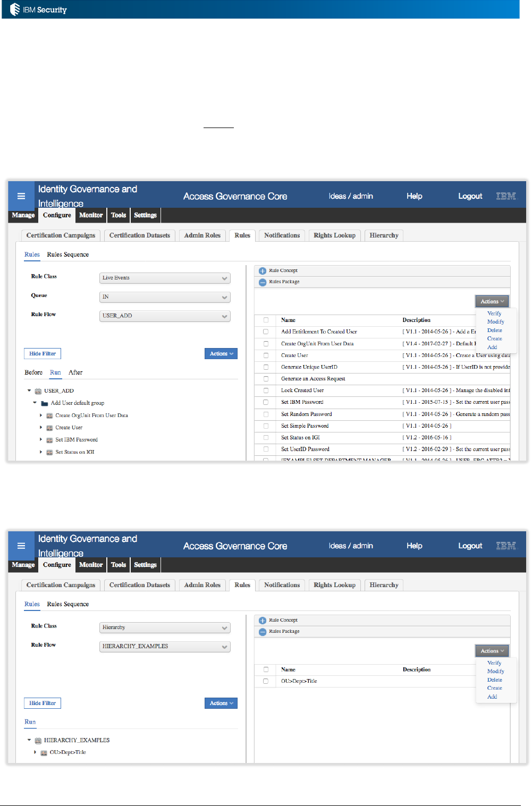Click the USER_ADD package icon in the tree
The width and height of the screenshot is (532, 806).
coord(38,391)
